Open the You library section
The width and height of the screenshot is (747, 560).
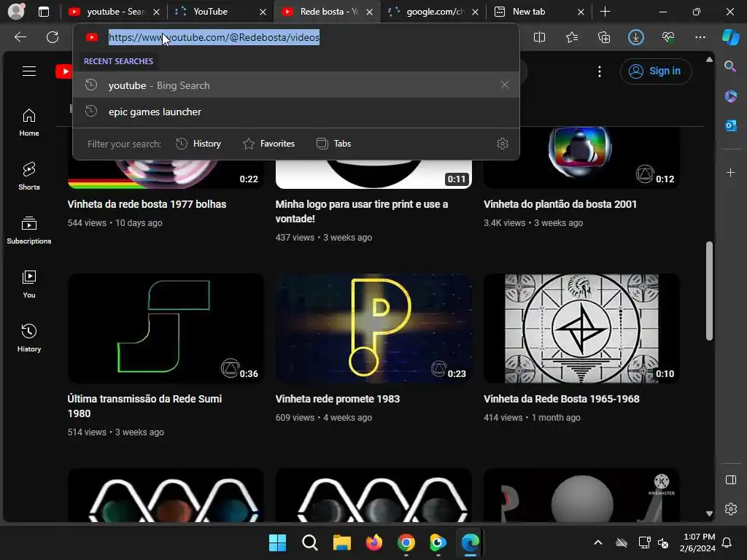(29, 284)
